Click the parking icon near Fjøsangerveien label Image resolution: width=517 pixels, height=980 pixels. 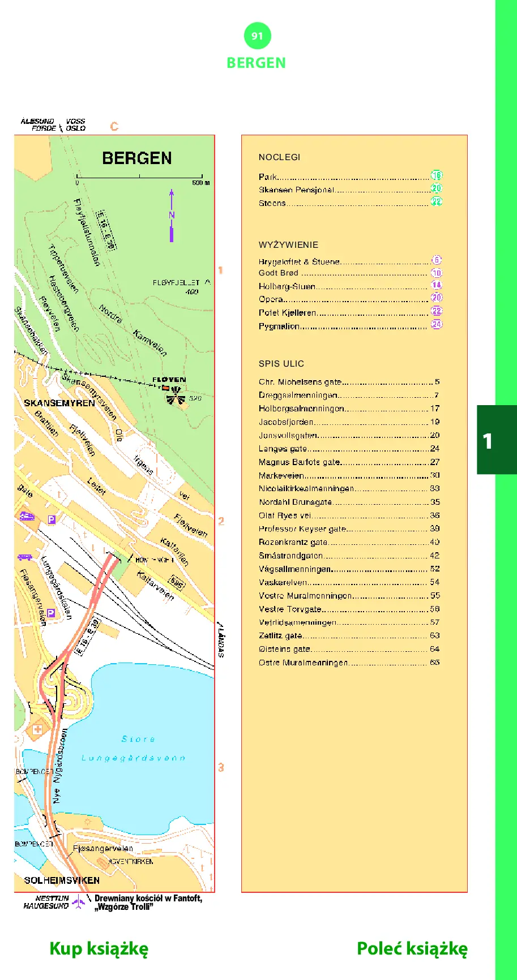coord(51,613)
